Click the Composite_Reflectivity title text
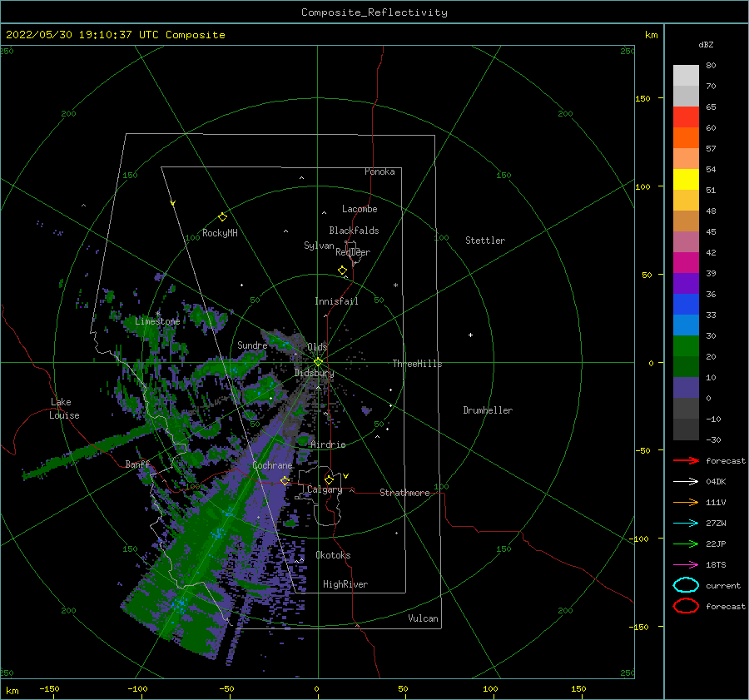749x700 pixels. click(x=374, y=12)
